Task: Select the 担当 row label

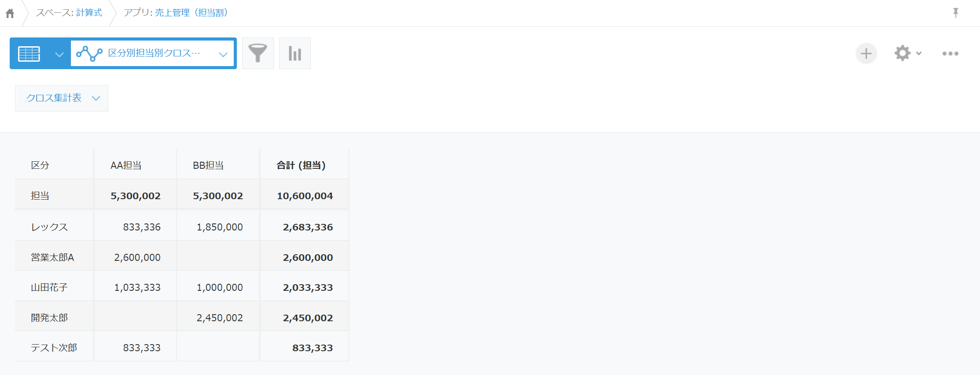Action: click(40, 196)
